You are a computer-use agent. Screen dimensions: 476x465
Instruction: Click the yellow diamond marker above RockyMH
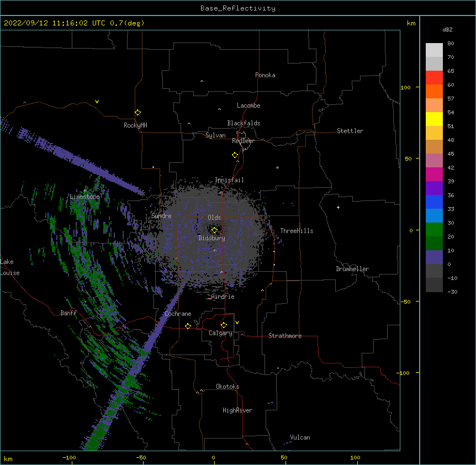tap(137, 113)
